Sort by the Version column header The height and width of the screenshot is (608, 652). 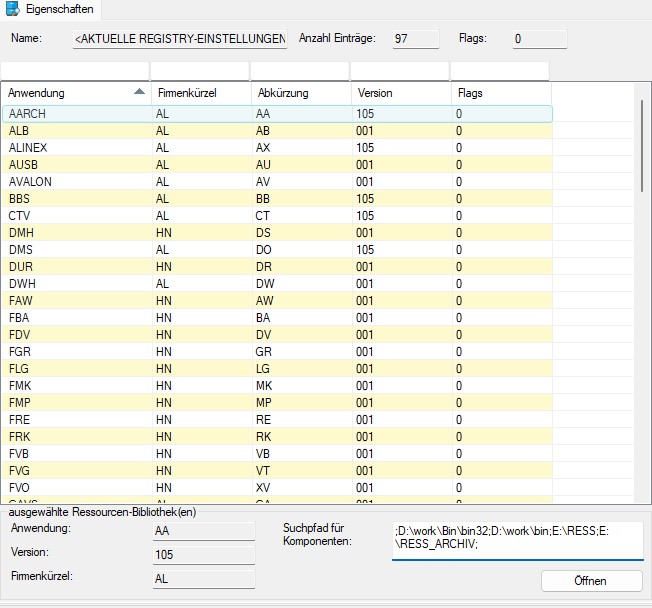click(399, 93)
